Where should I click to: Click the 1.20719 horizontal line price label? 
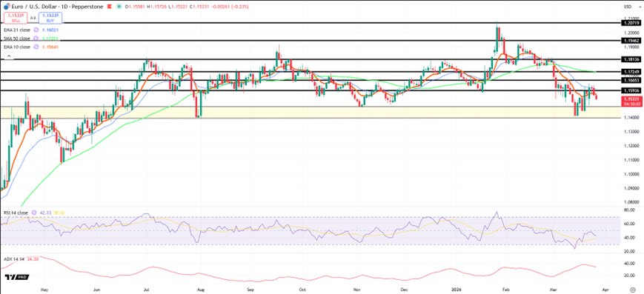pos(631,24)
